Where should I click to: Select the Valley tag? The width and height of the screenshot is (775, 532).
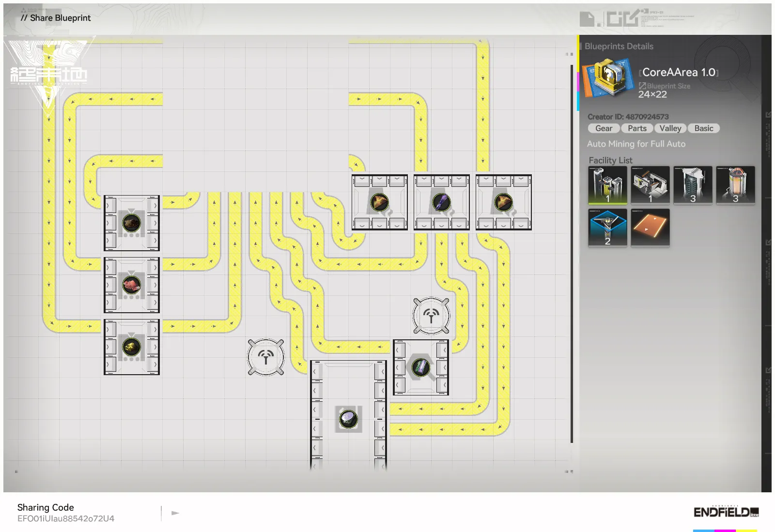[670, 128]
